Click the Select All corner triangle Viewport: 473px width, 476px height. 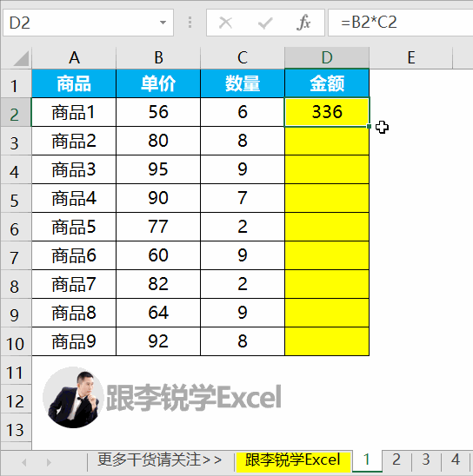(x=21, y=58)
